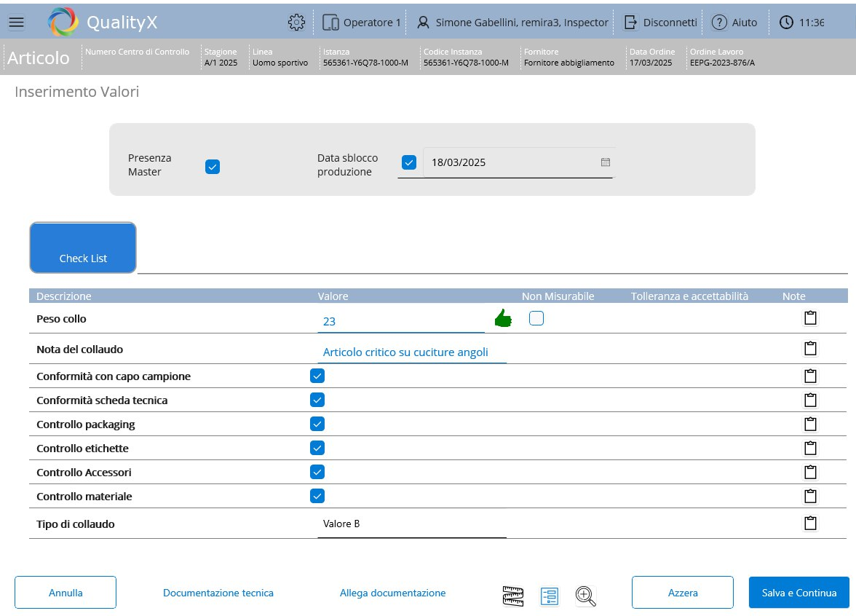This screenshot has height=616, width=856.
Task: Open the hamburger menu
Action: click(x=16, y=23)
